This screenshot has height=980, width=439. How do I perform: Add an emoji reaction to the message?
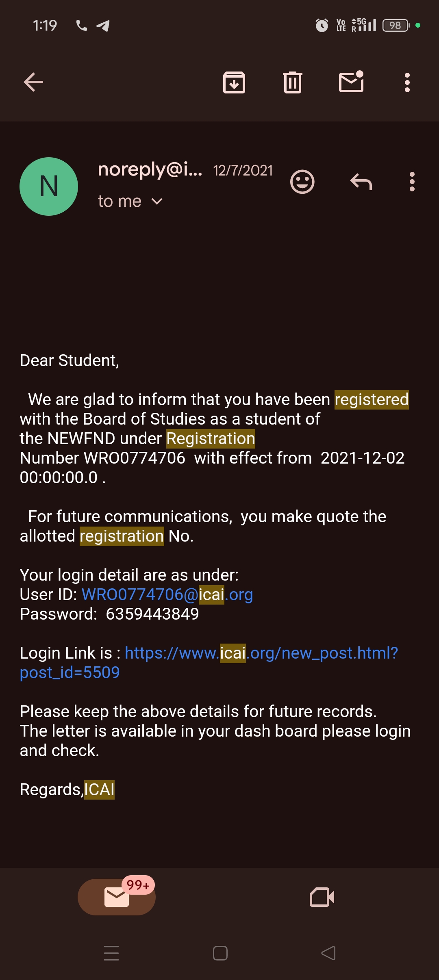point(302,182)
